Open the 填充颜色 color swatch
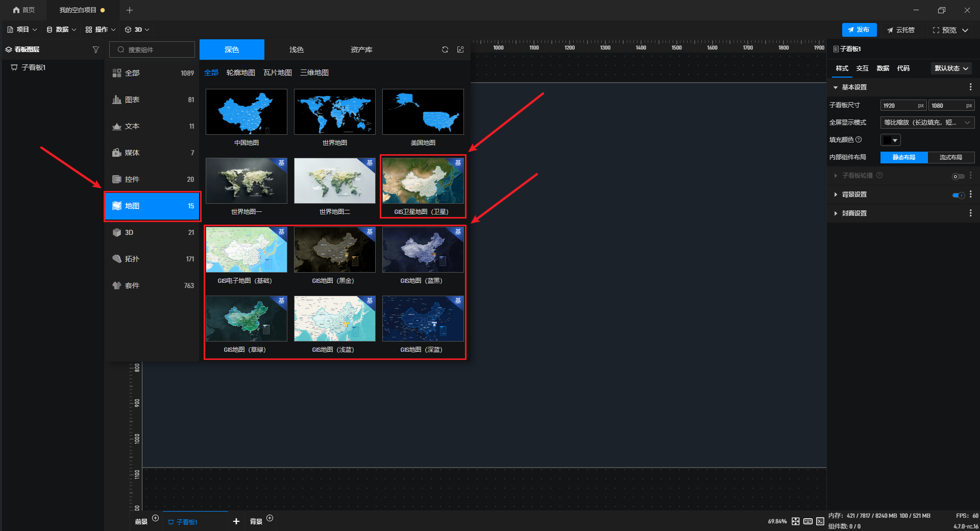This screenshot has height=531, width=980. tap(890, 140)
